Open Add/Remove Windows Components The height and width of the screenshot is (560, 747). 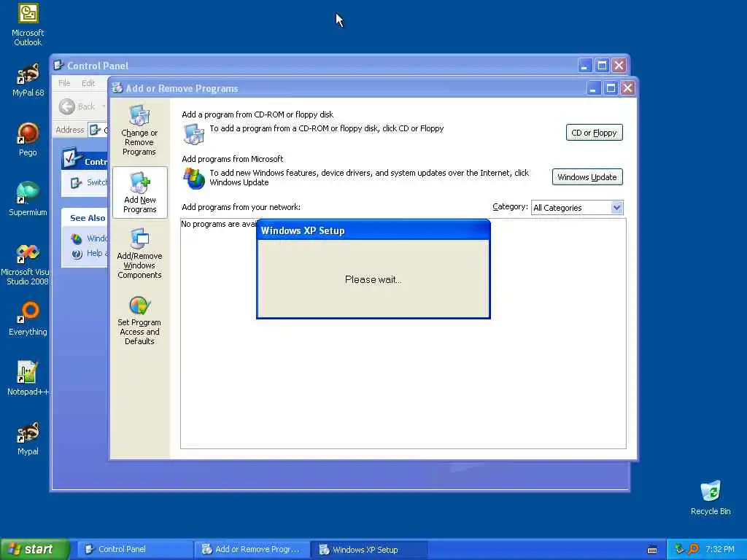coord(139,253)
